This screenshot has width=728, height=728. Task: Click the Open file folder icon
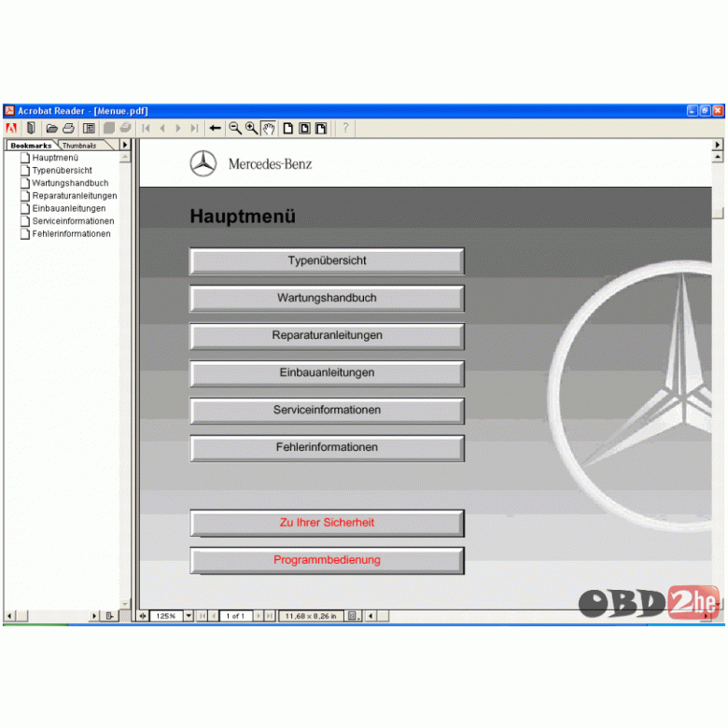click(x=51, y=128)
